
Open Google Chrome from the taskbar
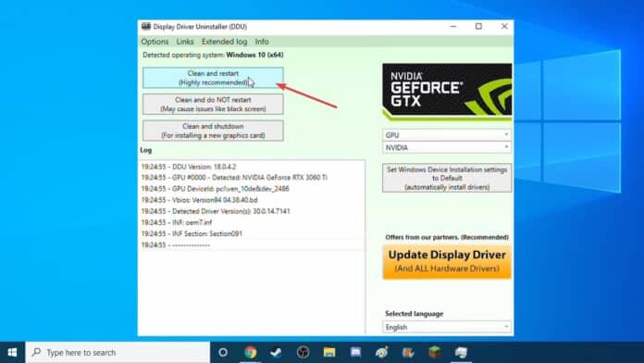[x=250, y=352]
